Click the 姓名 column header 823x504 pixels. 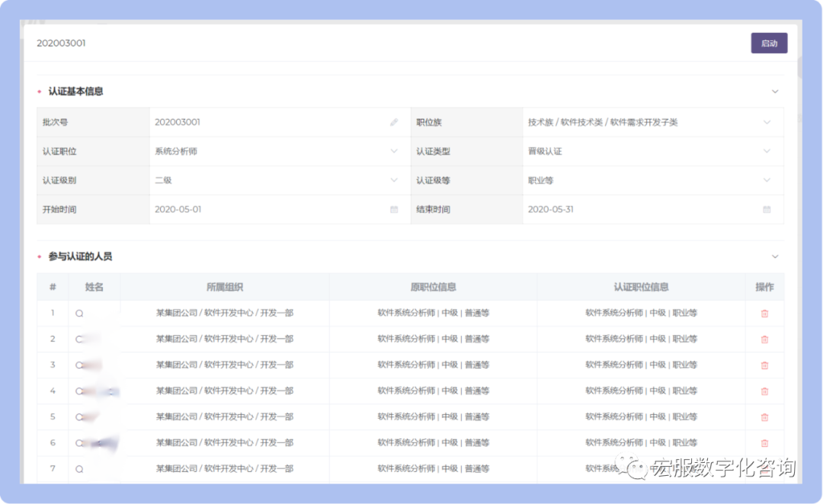[94, 287]
